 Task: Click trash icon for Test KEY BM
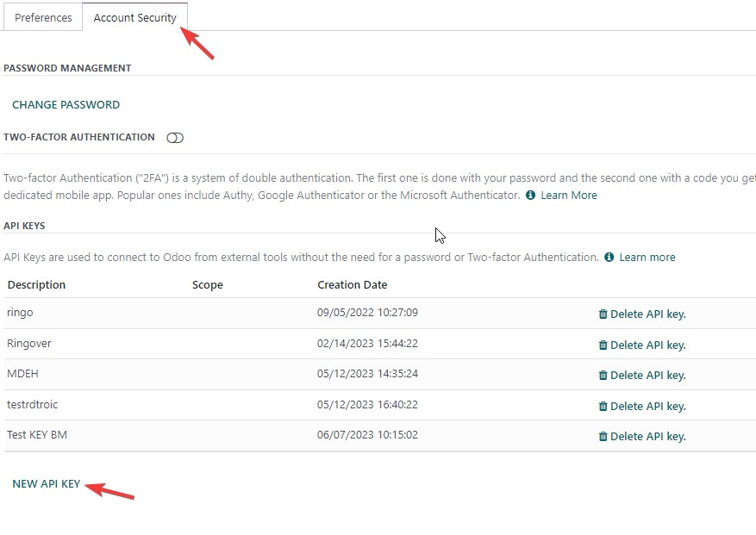point(603,437)
